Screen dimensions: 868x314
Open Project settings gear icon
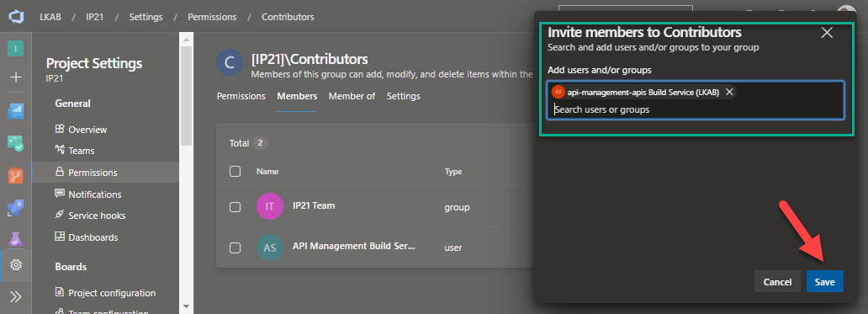[15, 264]
